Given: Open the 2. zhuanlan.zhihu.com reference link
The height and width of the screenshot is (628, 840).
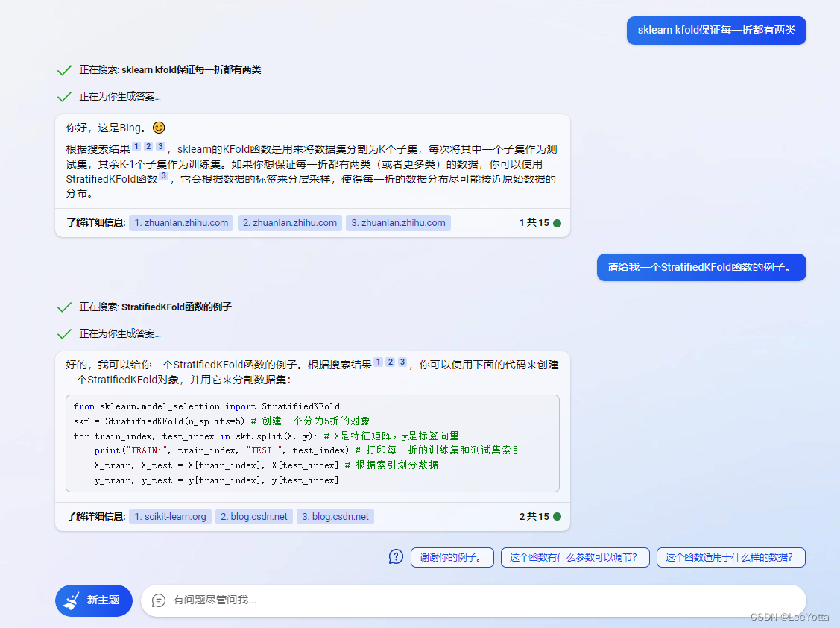Looking at the screenshot, I should point(289,222).
